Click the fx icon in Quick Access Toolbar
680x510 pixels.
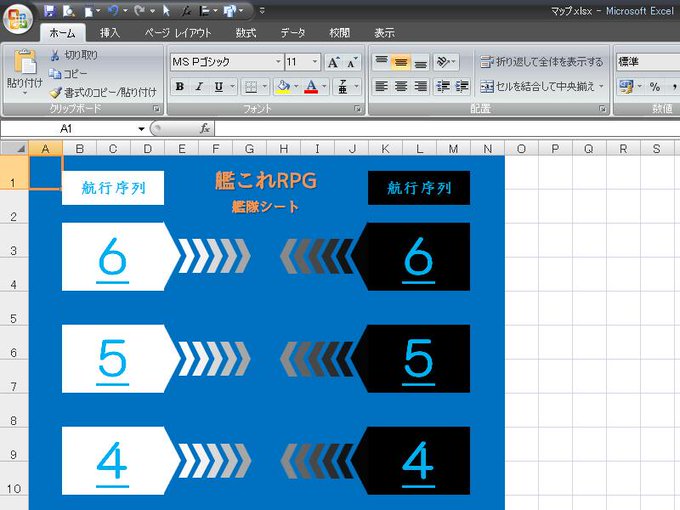(186, 11)
